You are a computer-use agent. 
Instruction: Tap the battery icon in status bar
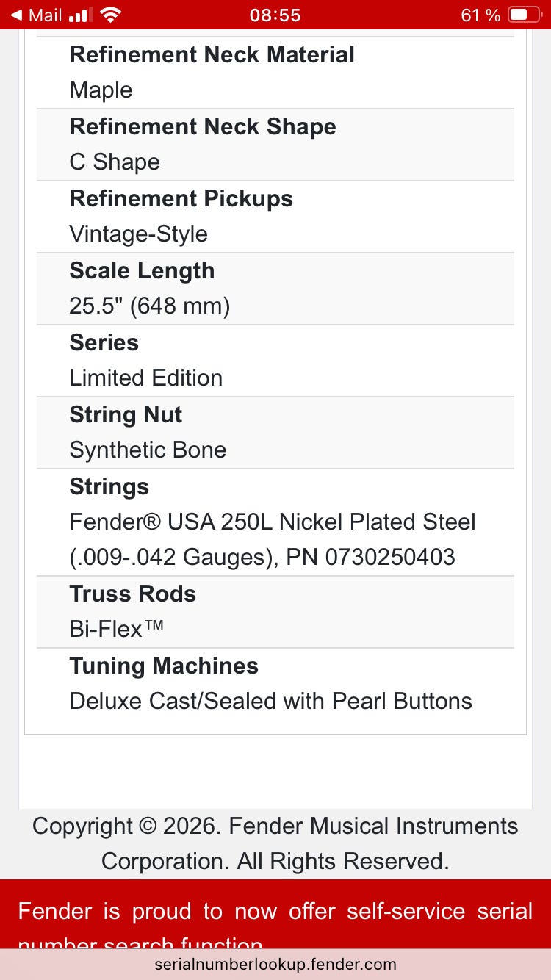click(524, 15)
